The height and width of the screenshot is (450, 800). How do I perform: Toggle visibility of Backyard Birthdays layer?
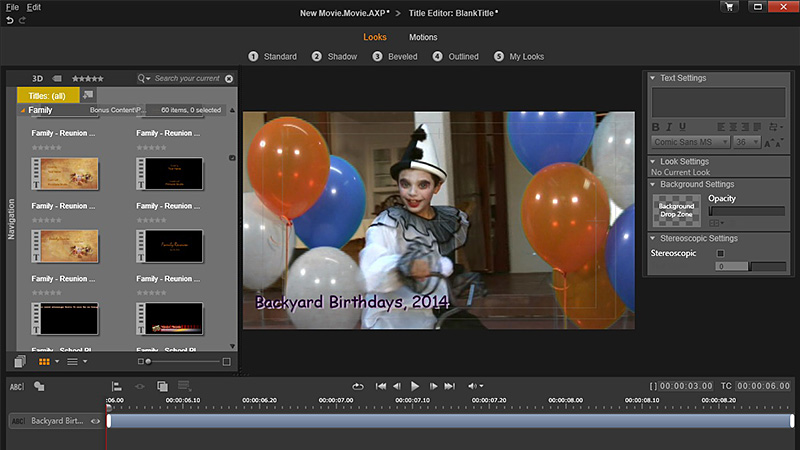96,421
